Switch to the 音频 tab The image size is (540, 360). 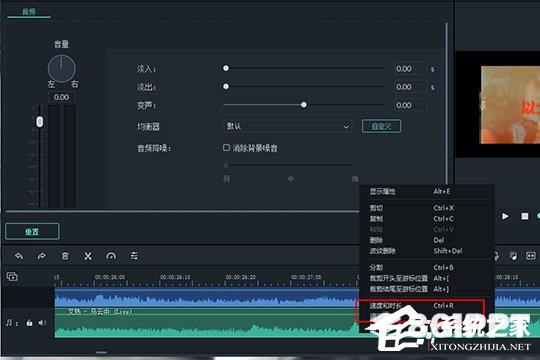29,12
